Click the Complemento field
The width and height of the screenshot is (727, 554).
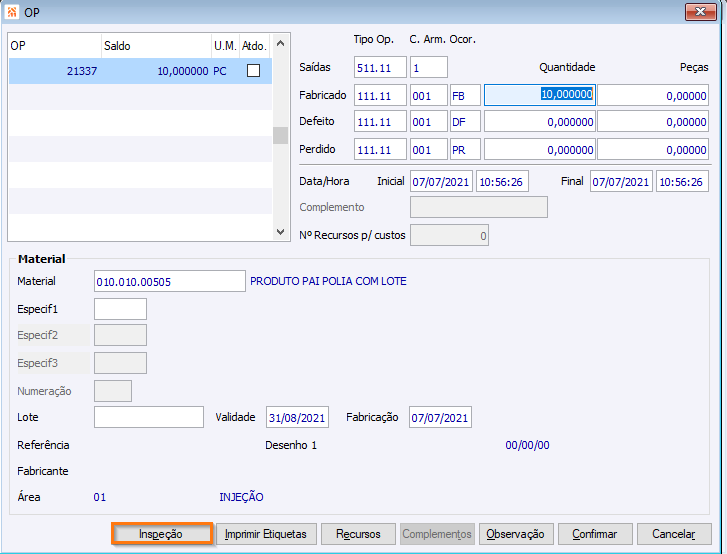(479, 207)
